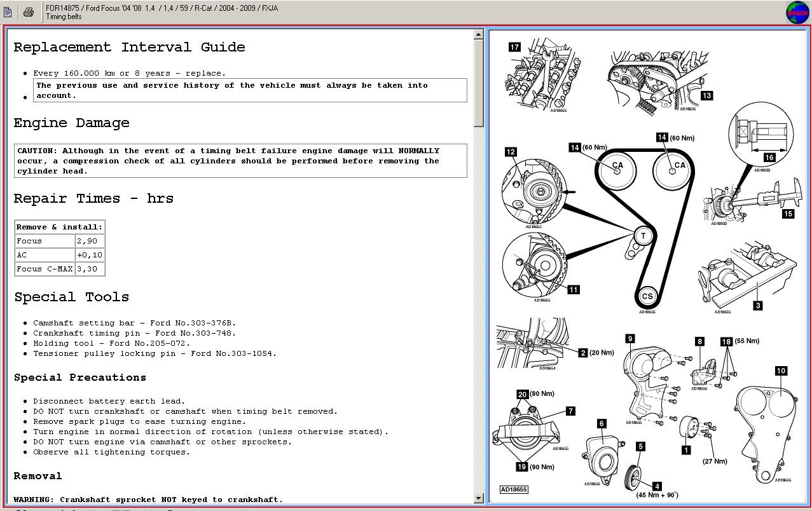812x511 pixels.
Task: Select callout number 17 in the diagram
Action: [514, 46]
